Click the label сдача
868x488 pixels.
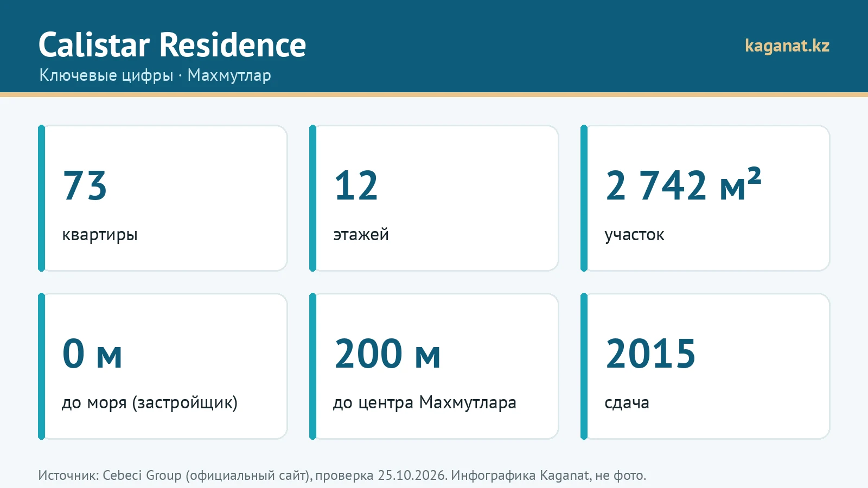627,403
